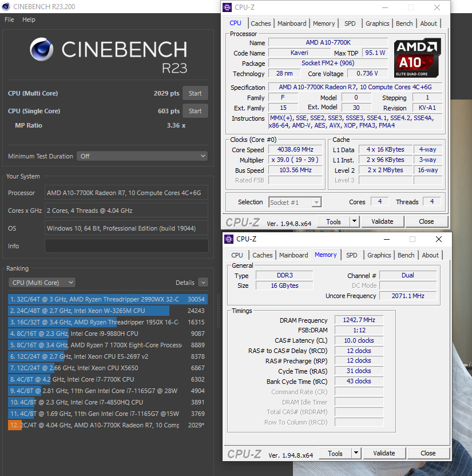472x476 pixels.
Task: Click the DRAM Frequency value 1242.7 MHz
Action: click(x=359, y=320)
